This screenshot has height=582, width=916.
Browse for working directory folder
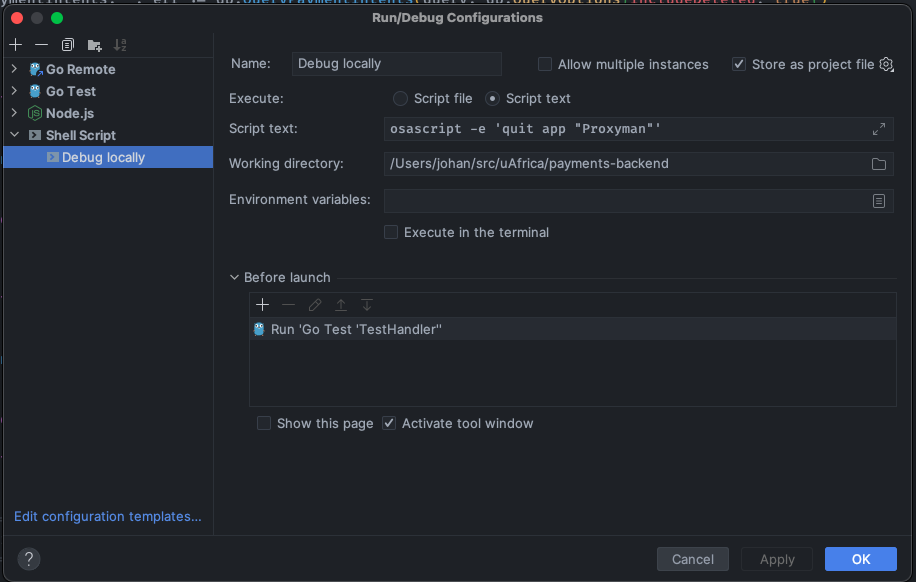coord(879,164)
